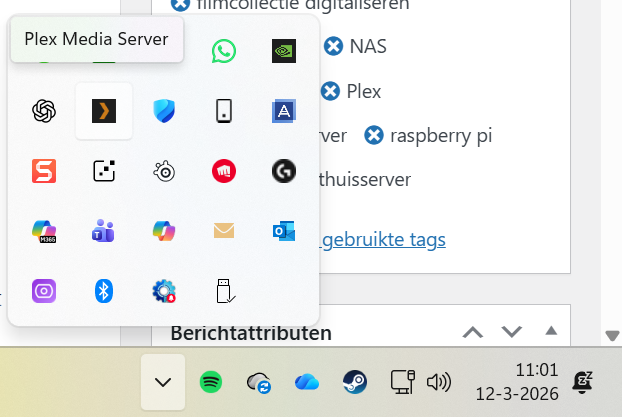Viewport: 622px width, 417px height.
Task: Open the NVIDIA tray icon
Action: [x=284, y=51]
